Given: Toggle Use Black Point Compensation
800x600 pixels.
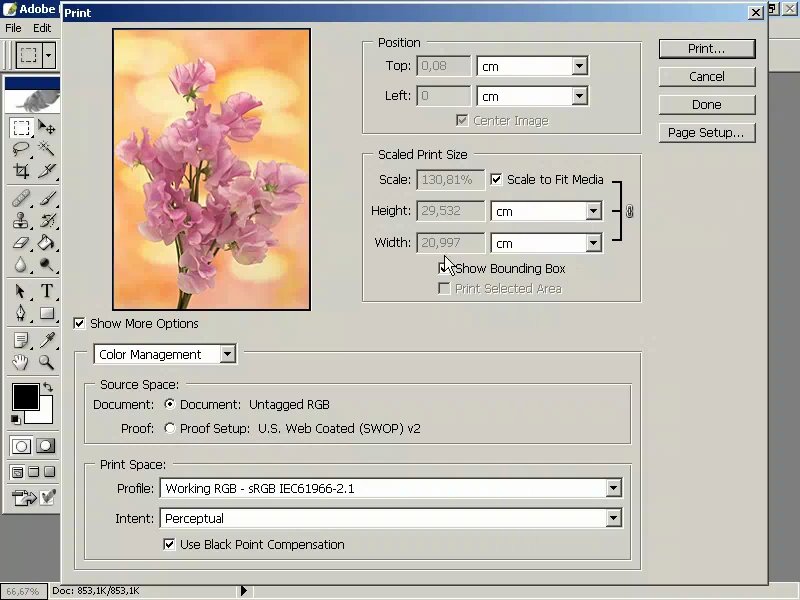Looking at the screenshot, I should tap(169, 544).
